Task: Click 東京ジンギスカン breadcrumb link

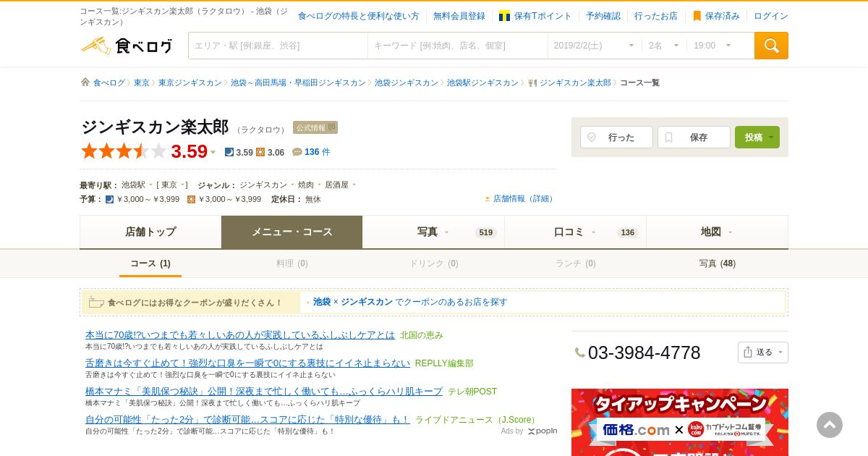Action: (x=190, y=83)
